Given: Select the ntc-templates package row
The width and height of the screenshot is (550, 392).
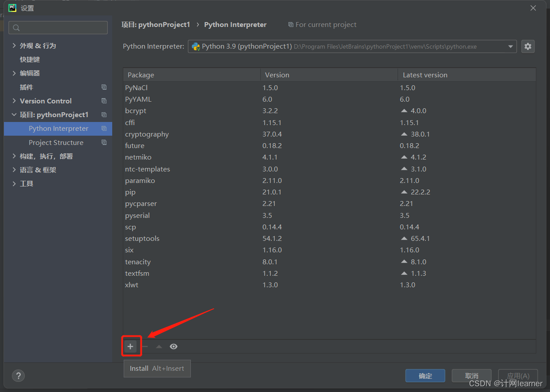Looking at the screenshot, I should pyautogui.click(x=330, y=169).
